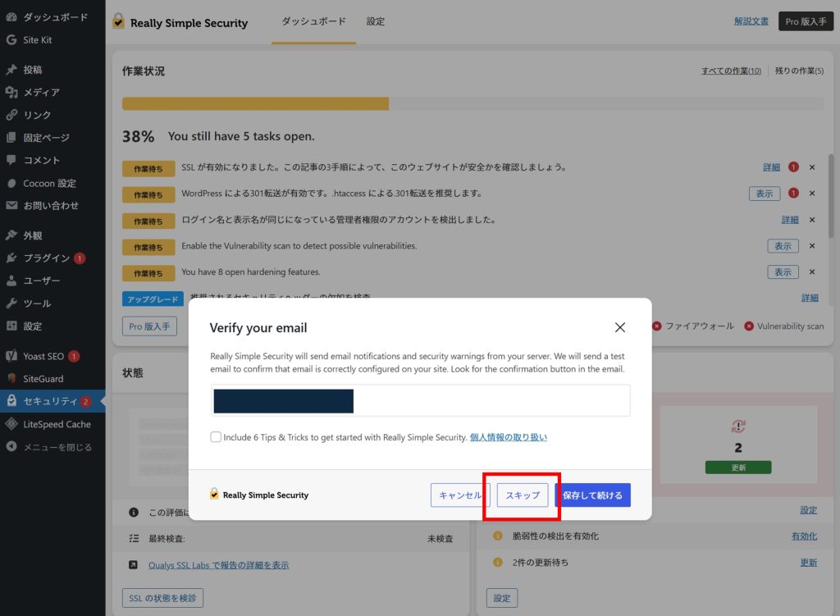Switch to the 設定 tab

point(376,21)
